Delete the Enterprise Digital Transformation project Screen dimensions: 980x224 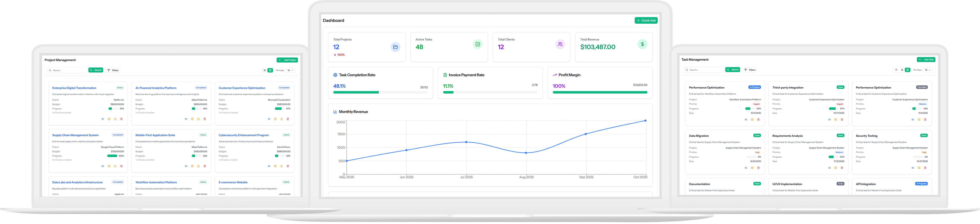click(121, 119)
